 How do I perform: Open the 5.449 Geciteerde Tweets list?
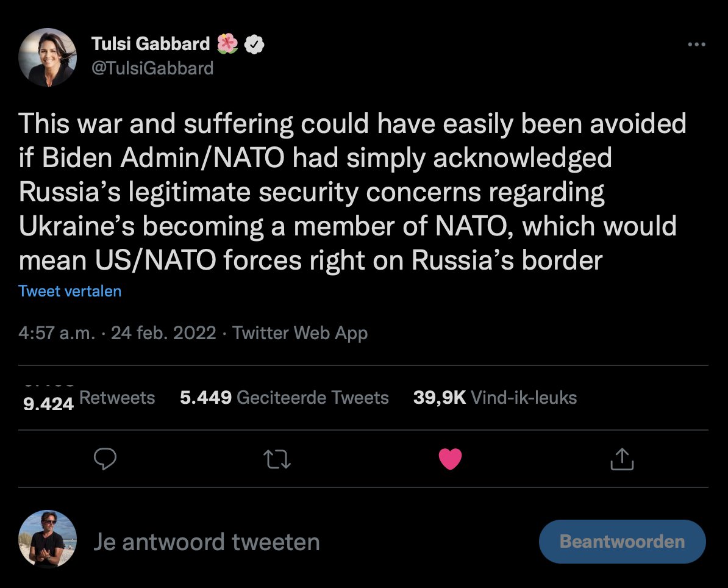tap(284, 398)
